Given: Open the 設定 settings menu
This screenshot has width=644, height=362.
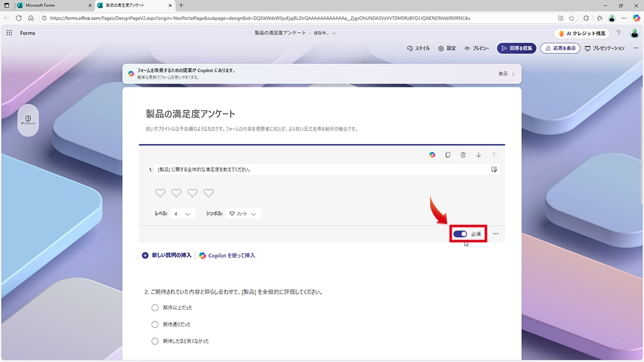Looking at the screenshot, I should point(447,48).
